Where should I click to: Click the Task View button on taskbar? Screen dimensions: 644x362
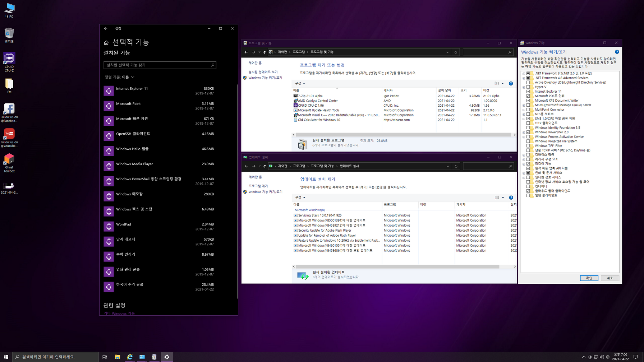pyautogui.click(x=105, y=357)
